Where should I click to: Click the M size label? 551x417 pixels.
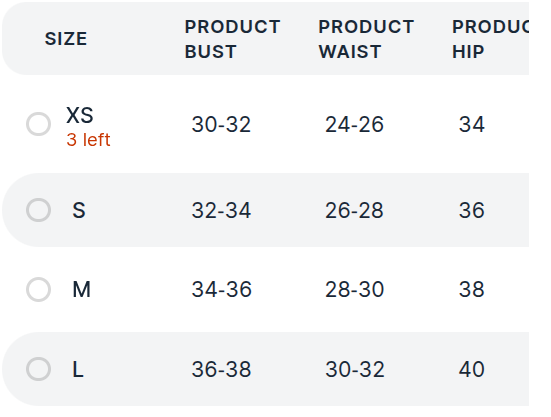coord(81,289)
